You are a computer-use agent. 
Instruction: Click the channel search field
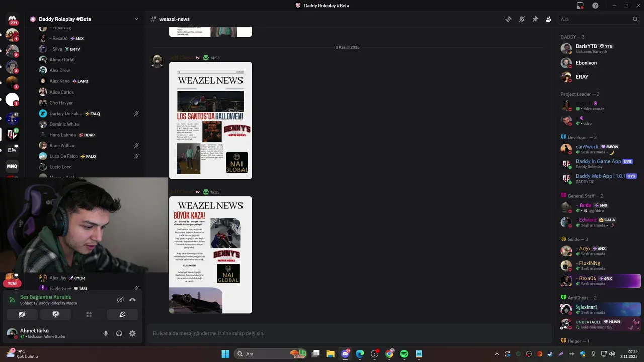[599, 19]
